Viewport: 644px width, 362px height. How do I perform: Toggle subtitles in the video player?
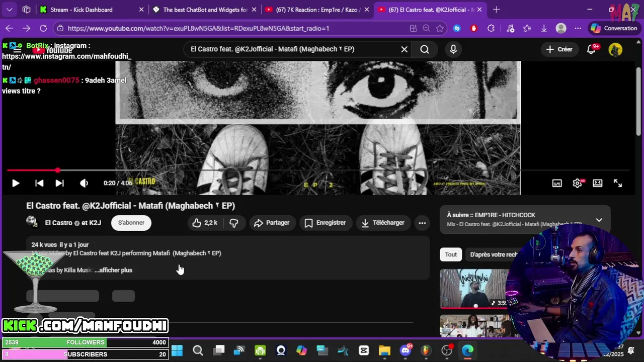557,184
